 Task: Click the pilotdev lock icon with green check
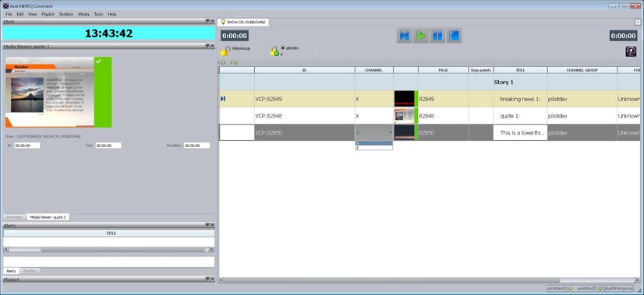pos(274,51)
